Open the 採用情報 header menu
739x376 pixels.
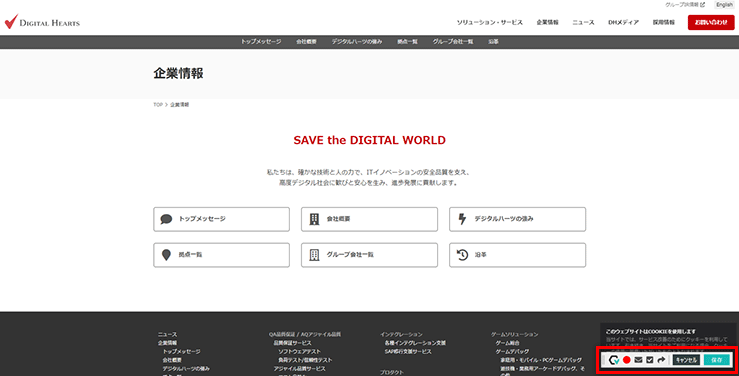[664, 22]
